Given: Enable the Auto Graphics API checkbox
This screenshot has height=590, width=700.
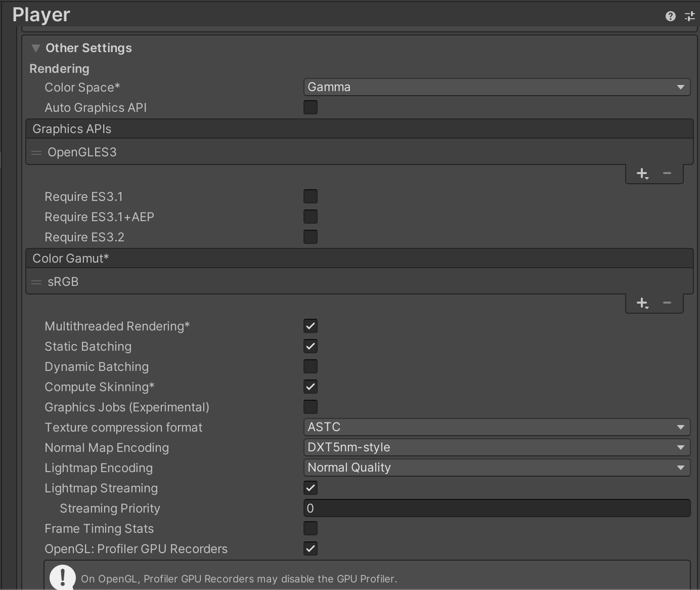Looking at the screenshot, I should (311, 107).
